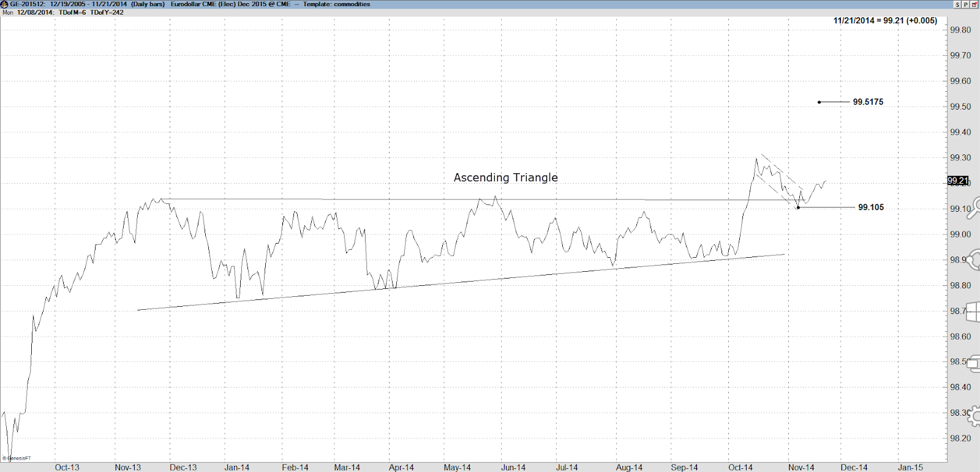Viewport: 980px width, 472px height.
Task: Open the Windows Devices charm
Action: (x=974, y=362)
